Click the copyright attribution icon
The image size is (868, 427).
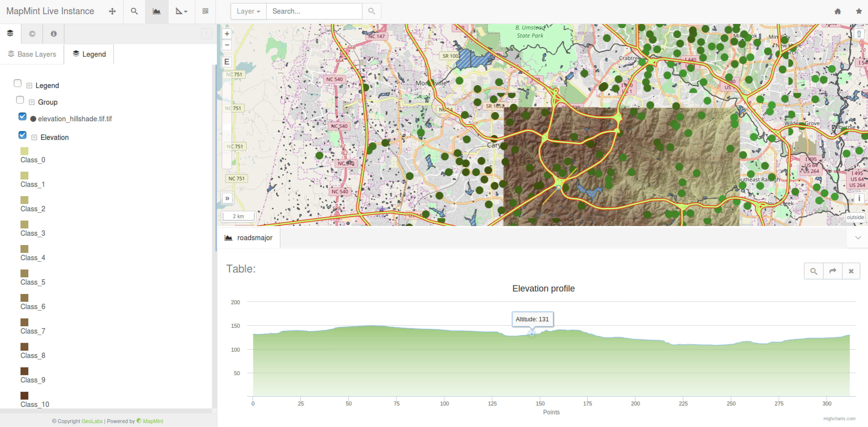pyautogui.click(x=32, y=34)
